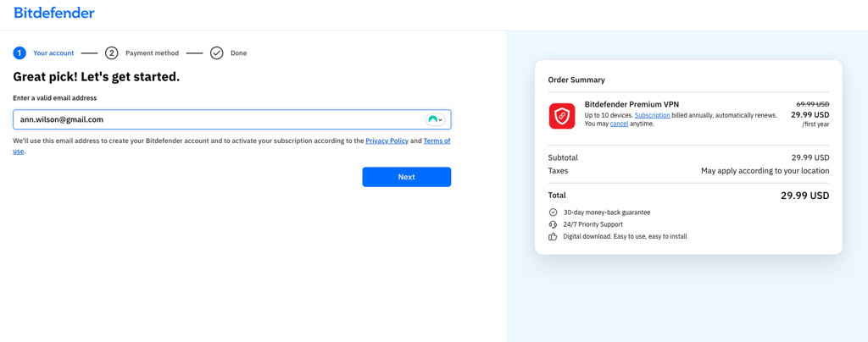This screenshot has height=342, width=868.
Task: Open the Terms of use link
Action: point(437,141)
